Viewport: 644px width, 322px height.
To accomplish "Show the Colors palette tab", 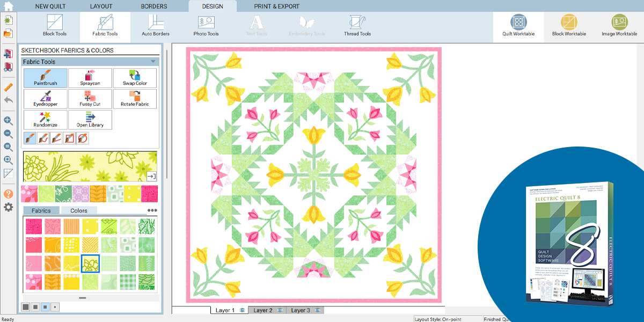I will click(x=79, y=210).
